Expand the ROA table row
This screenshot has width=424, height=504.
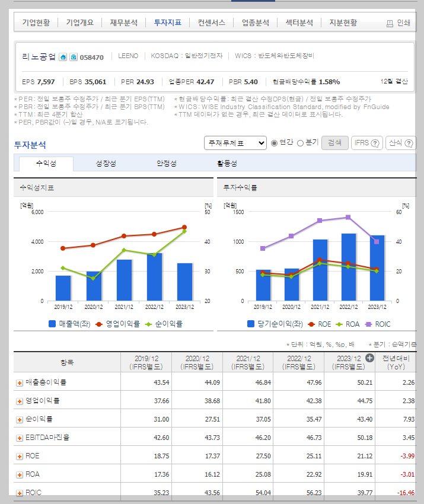[x=20, y=475]
